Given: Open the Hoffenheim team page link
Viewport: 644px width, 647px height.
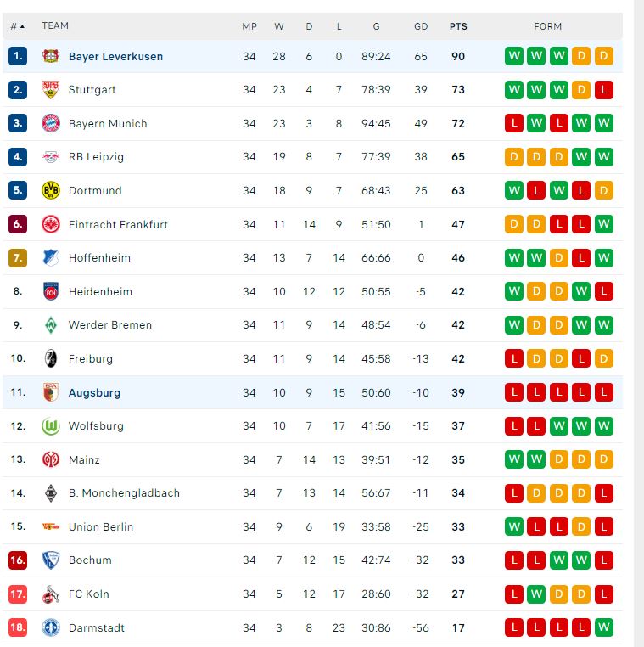Looking at the screenshot, I should [x=99, y=258].
